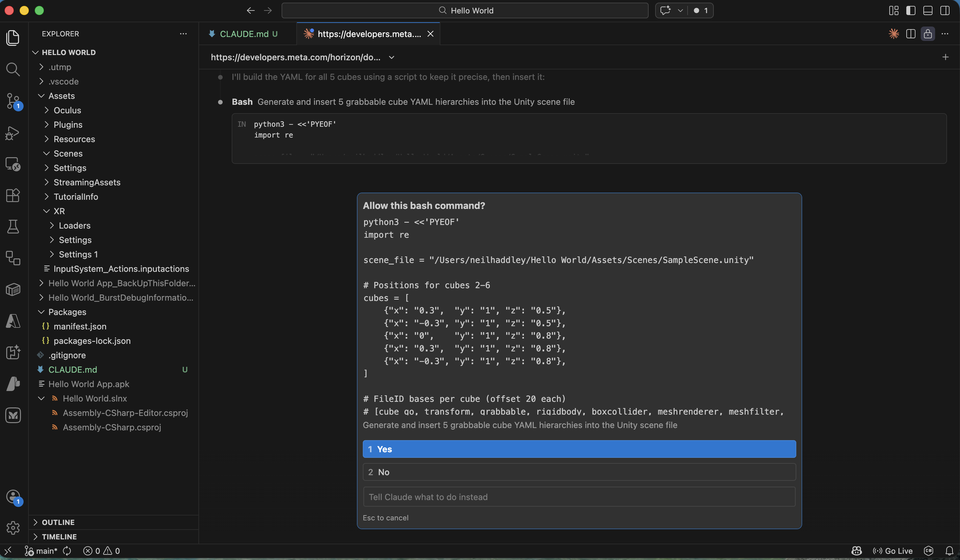Open the Remote Explorer icon
The width and height of the screenshot is (960, 560).
click(13, 164)
